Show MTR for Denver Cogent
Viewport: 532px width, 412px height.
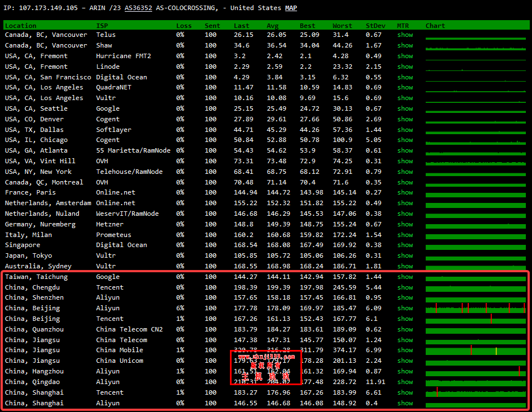pos(405,120)
